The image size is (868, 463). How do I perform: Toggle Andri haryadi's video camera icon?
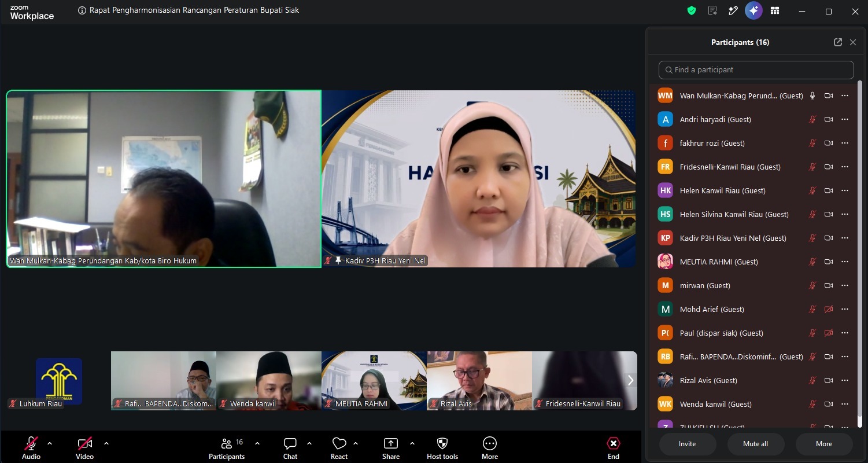pyautogui.click(x=829, y=119)
